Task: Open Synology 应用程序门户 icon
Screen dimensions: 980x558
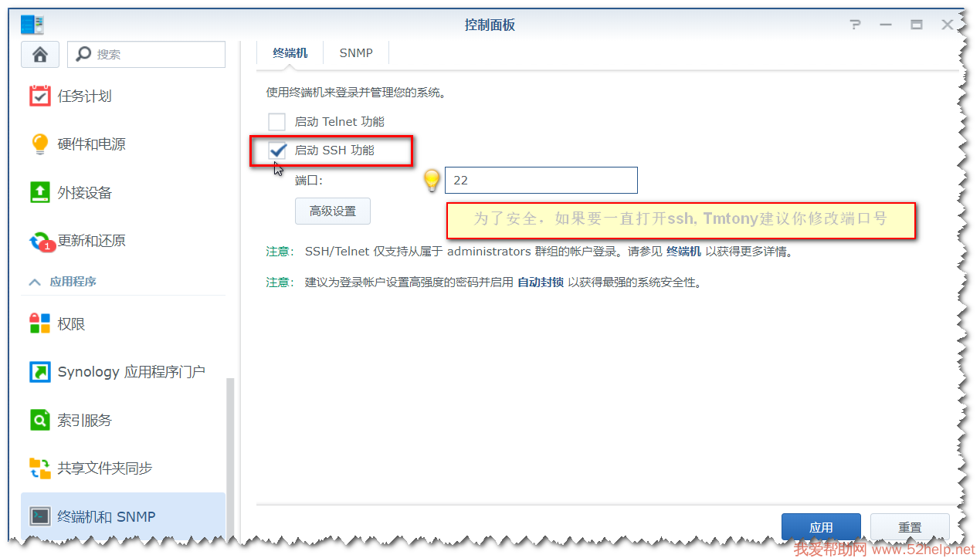Action: [x=39, y=372]
